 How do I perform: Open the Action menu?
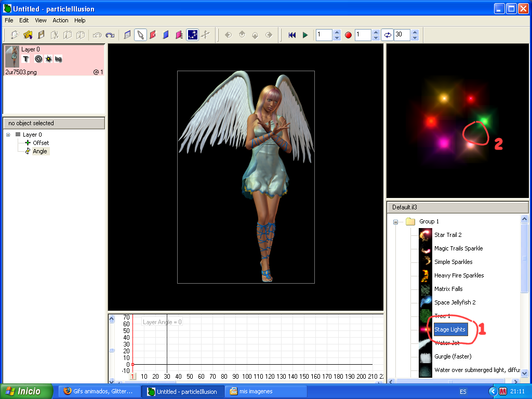tap(60, 20)
